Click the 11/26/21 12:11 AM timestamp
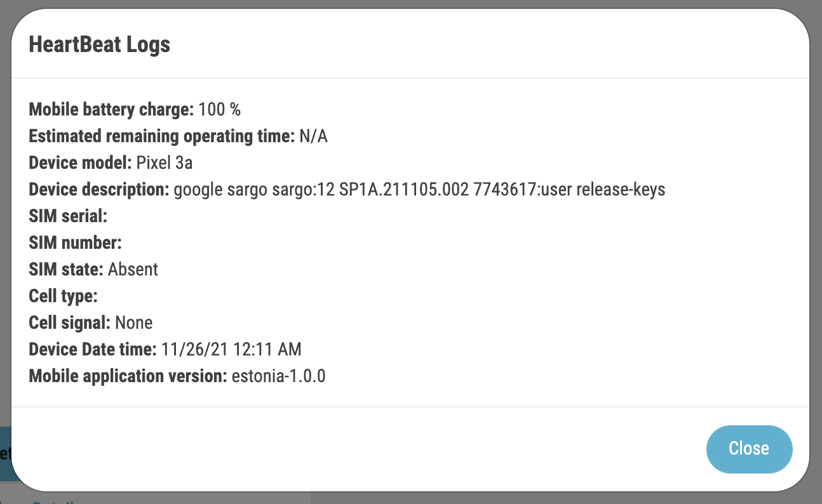Screen dimensions: 822x504 pyautogui.click(x=231, y=350)
